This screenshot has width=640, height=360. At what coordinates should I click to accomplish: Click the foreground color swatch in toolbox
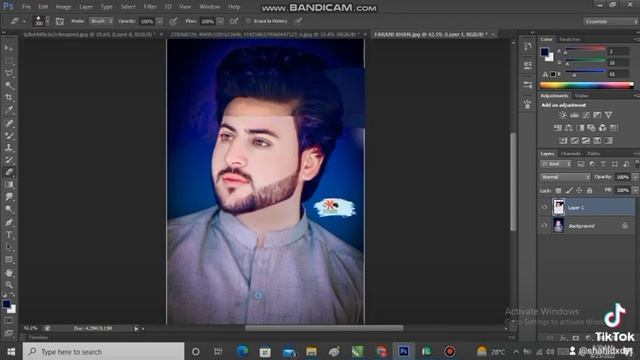point(7,304)
